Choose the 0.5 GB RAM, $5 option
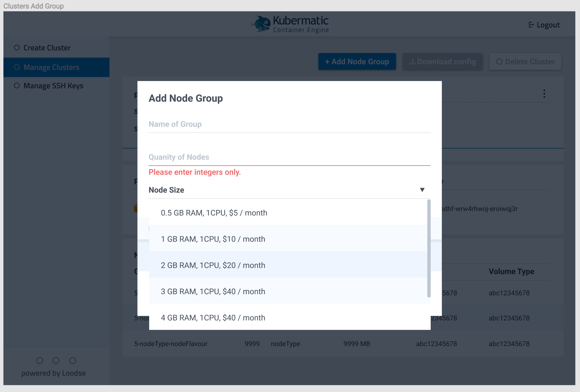The height and width of the screenshot is (392, 580). click(214, 213)
